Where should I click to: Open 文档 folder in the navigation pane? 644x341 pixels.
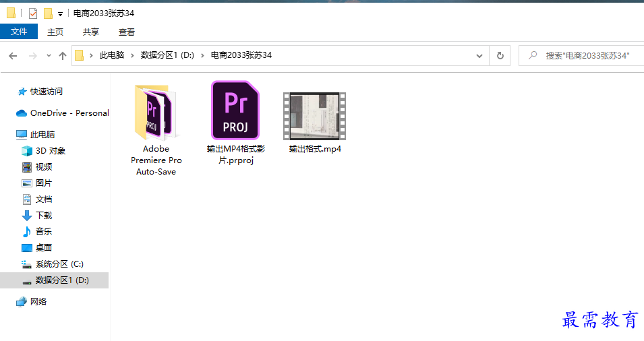44,199
